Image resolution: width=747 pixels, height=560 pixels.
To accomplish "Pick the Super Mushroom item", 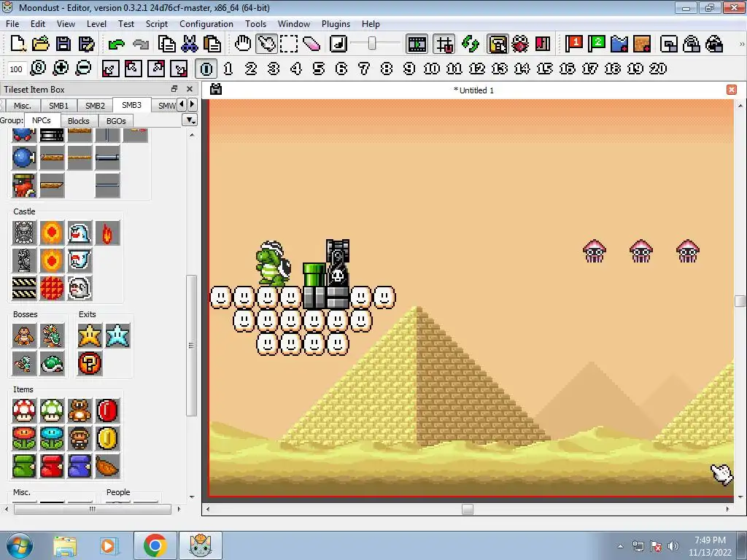I will [x=24, y=411].
